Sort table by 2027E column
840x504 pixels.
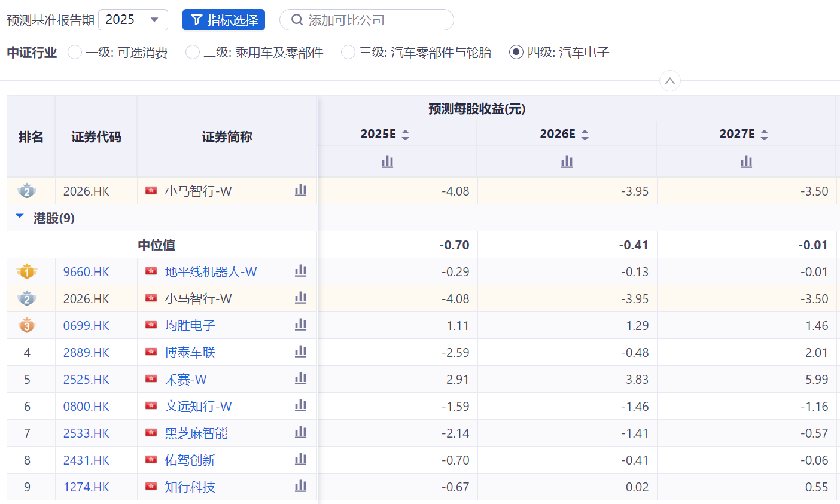pyautogui.click(x=764, y=135)
